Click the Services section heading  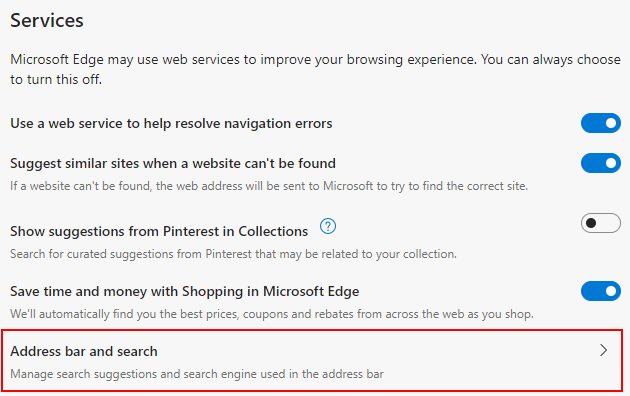click(47, 20)
